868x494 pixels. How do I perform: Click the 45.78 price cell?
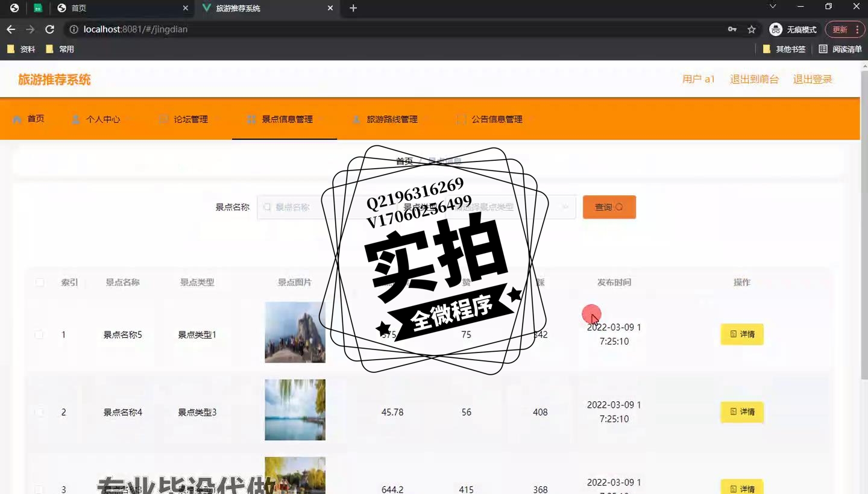[392, 413]
